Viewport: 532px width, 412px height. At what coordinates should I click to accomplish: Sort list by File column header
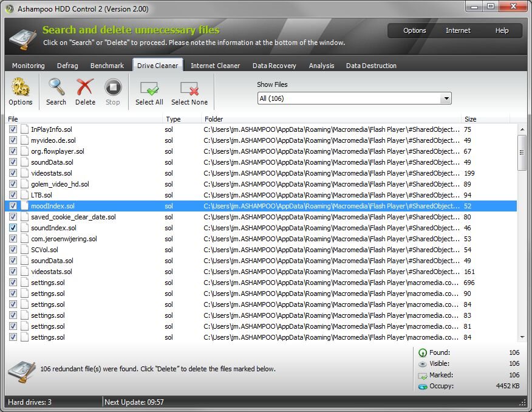[x=84, y=119]
